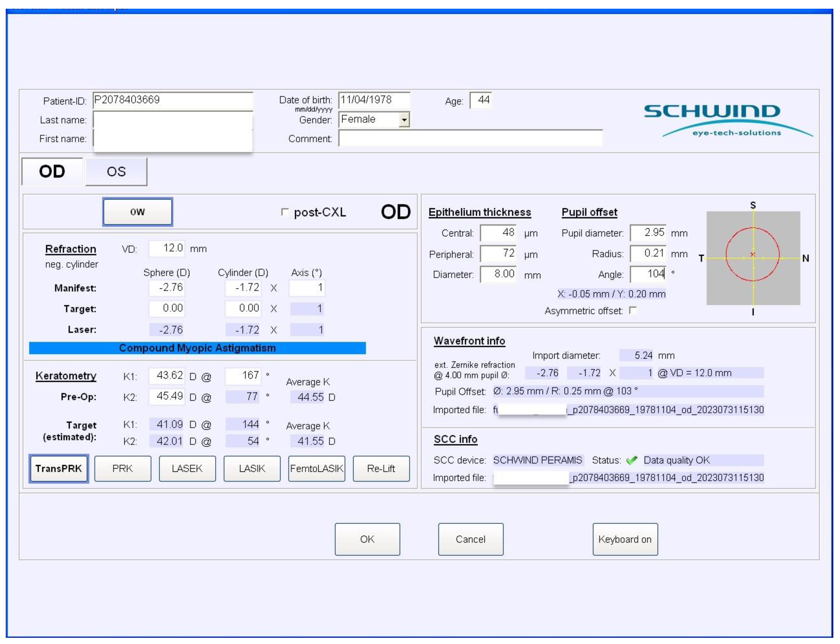The image size is (840, 644).
Task: Select the OD eye tab
Action: (52, 172)
